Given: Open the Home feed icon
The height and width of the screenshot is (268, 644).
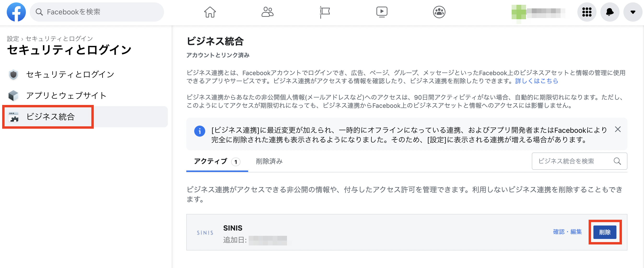Looking at the screenshot, I should coord(210,12).
